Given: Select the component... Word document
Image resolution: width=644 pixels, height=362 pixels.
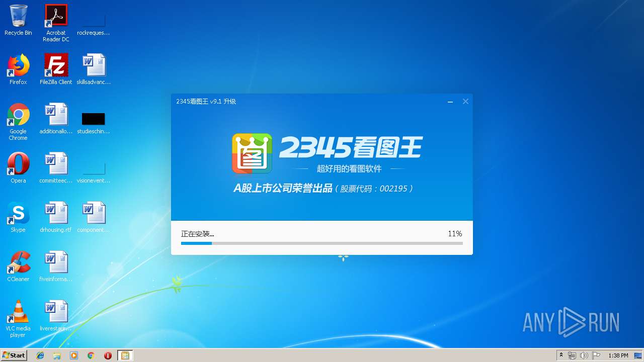Looking at the screenshot, I should point(94,217).
